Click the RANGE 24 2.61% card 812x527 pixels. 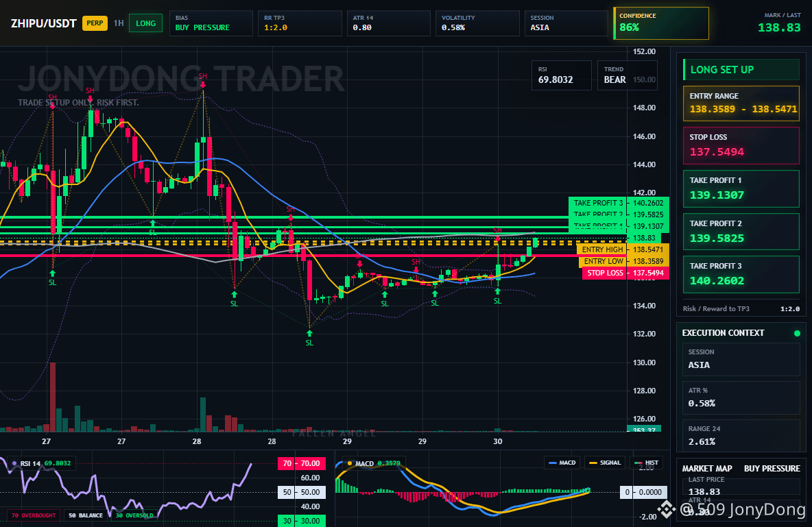(741, 436)
